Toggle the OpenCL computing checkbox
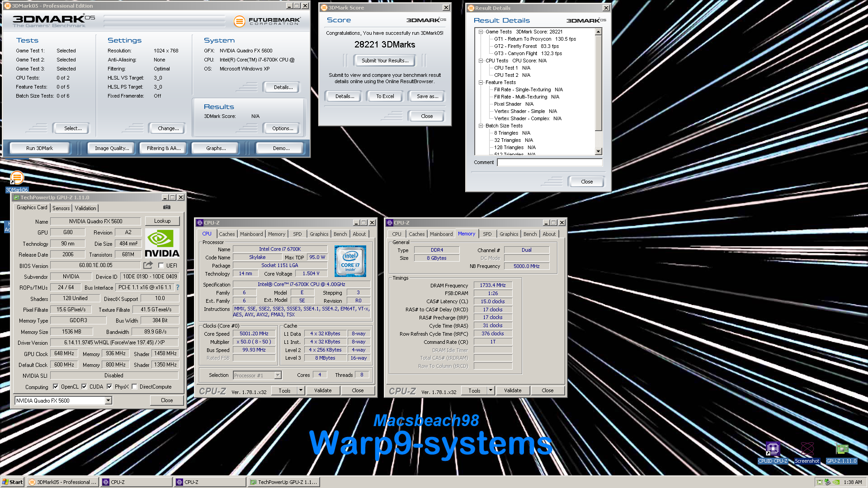Image resolution: width=868 pixels, height=488 pixels. point(56,387)
